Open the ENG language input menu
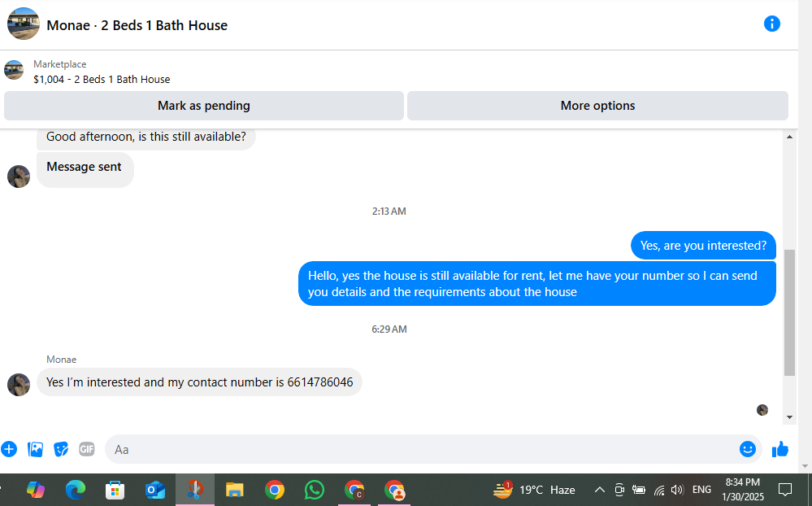The width and height of the screenshot is (812, 506). (701, 490)
